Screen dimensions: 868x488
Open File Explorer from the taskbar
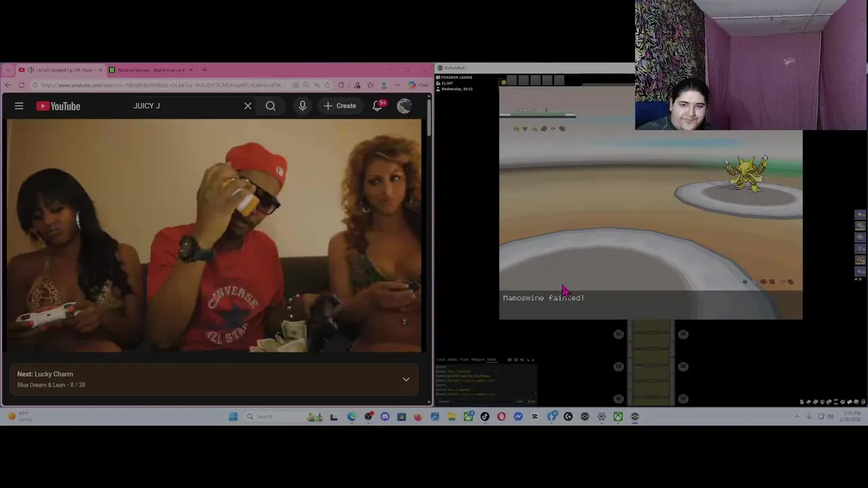[x=452, y=416]
